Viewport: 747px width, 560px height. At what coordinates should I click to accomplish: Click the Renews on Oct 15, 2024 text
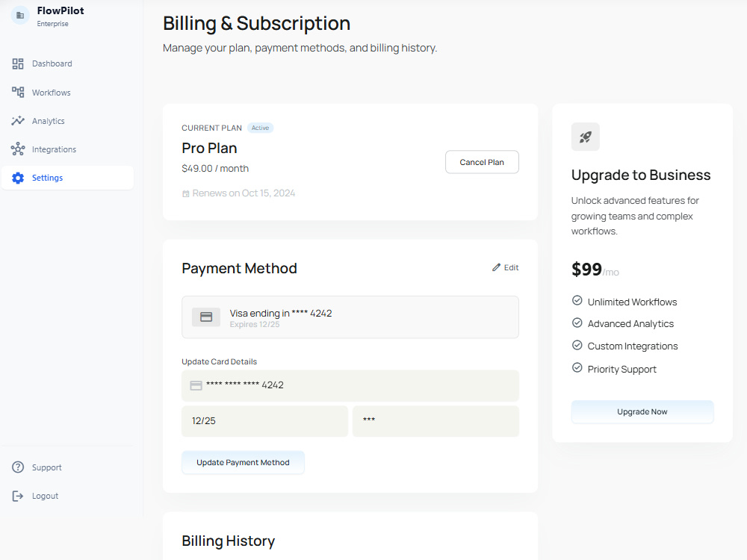coord(244,193)
